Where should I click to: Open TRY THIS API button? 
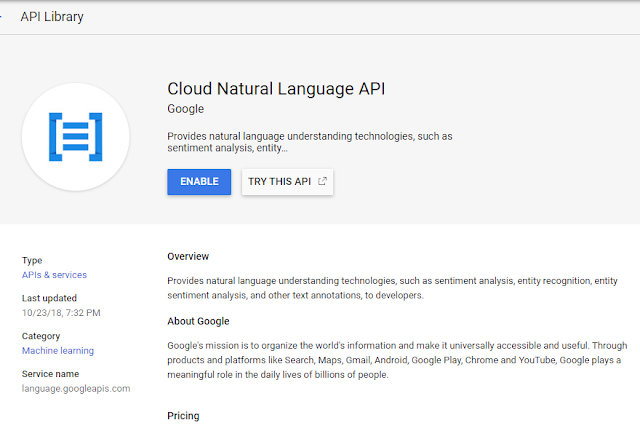[287, 182]
